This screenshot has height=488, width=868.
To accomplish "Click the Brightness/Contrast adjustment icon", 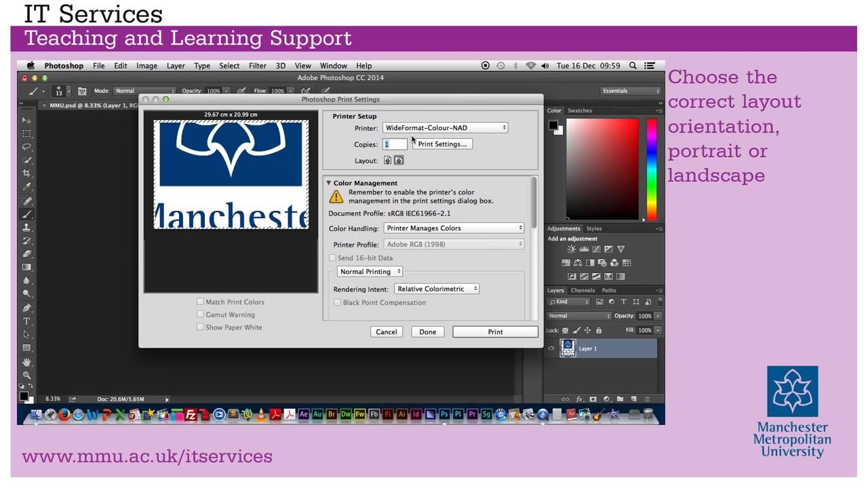I will 571,249.
